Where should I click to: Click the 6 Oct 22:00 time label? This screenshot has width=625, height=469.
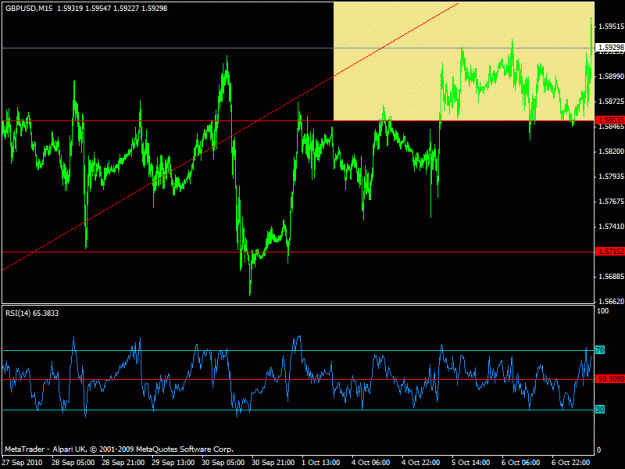[570, 463]
